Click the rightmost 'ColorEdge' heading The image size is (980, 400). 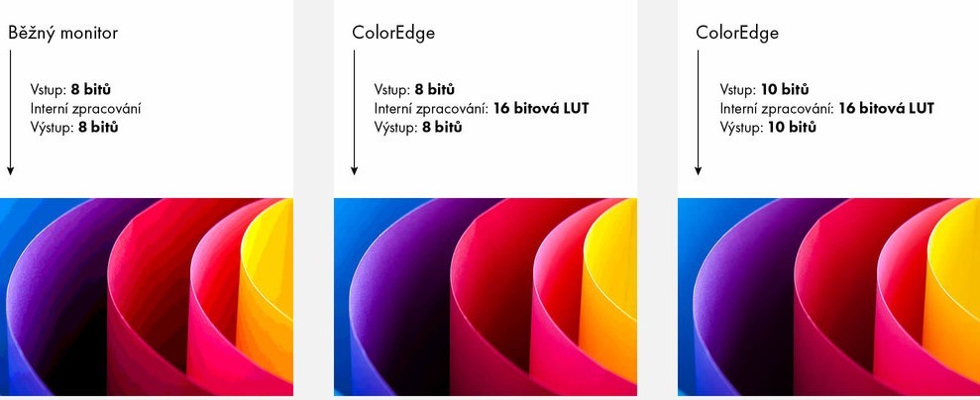[x=737, y=33]
